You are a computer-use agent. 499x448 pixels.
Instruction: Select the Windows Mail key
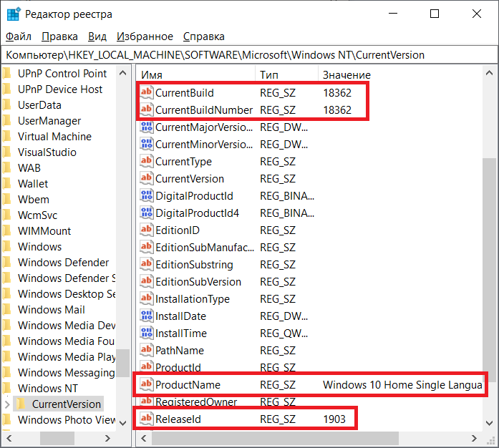[x=52, y=310]
